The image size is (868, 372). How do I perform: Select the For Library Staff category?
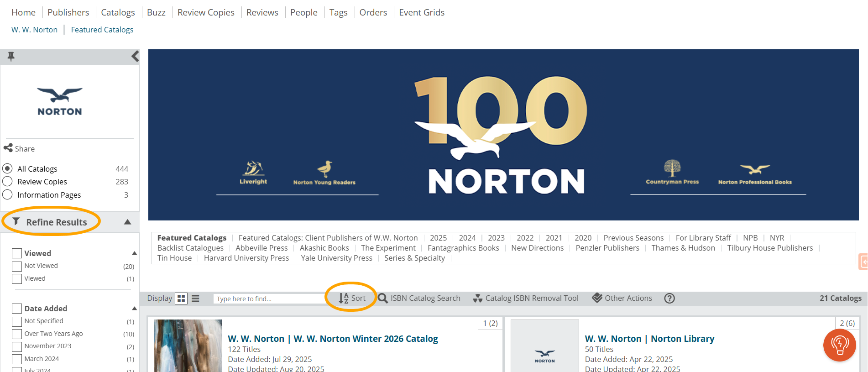click(x=703, y=238)
